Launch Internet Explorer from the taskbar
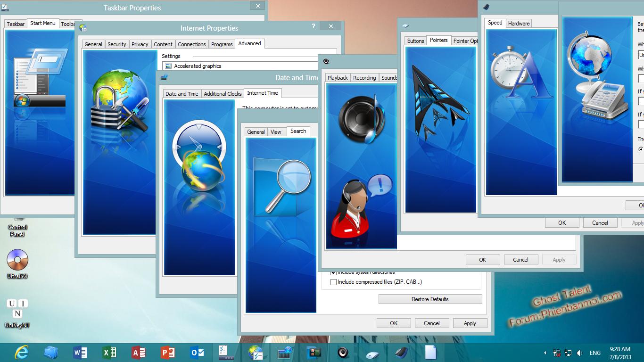Viewport: 644px width, 362px height. 22,352
